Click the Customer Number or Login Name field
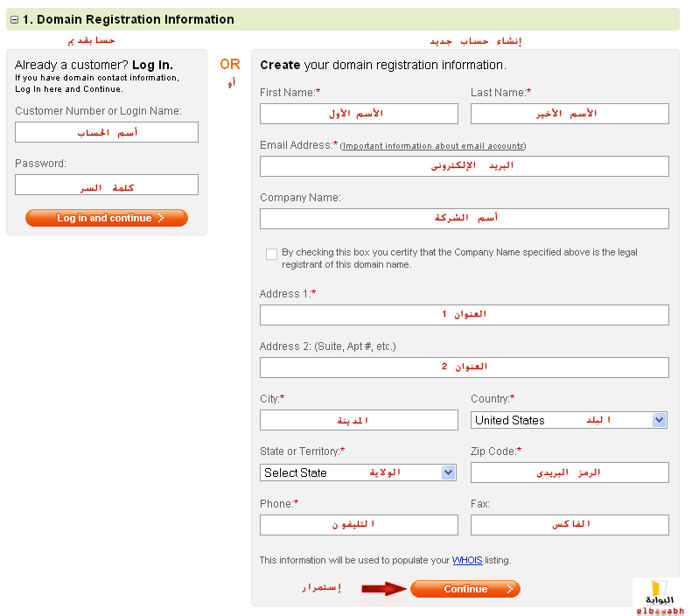 [x=107, y=132]
